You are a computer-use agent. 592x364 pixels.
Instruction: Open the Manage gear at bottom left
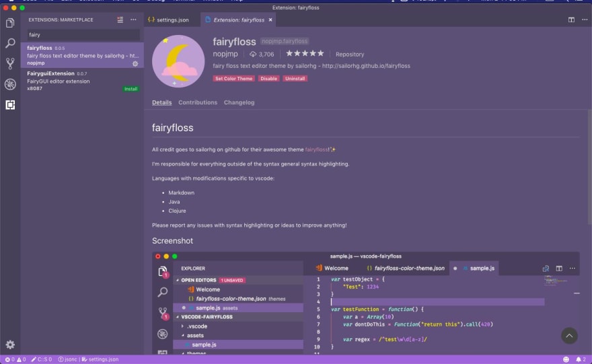(10, 344)
